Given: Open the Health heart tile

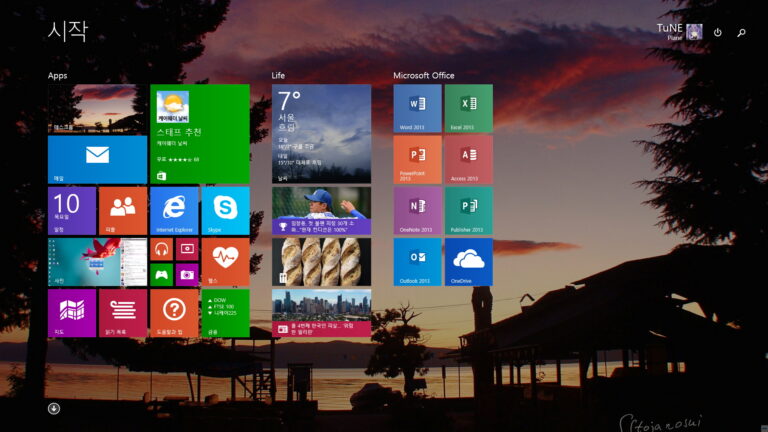Looking at the screenshot, I should (225, 262).
